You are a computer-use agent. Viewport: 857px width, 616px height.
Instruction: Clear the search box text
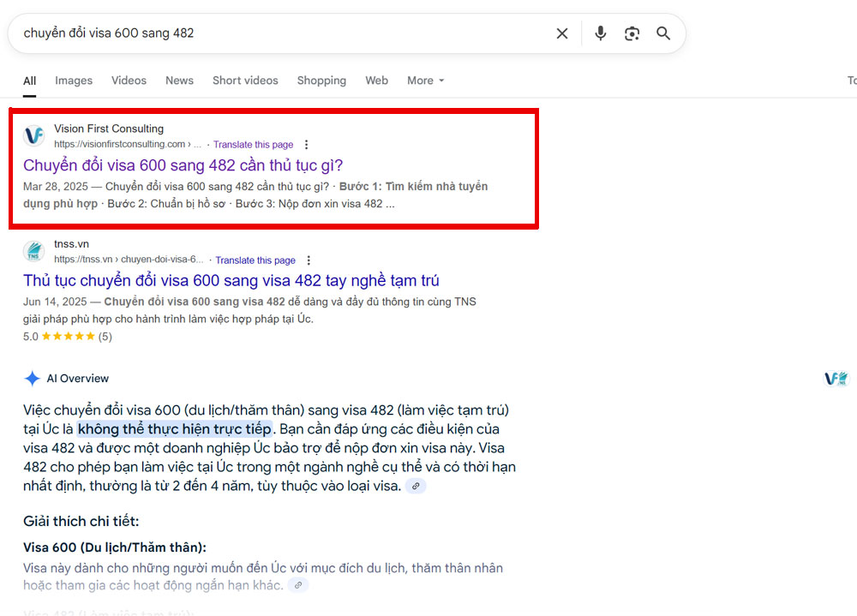562,33
